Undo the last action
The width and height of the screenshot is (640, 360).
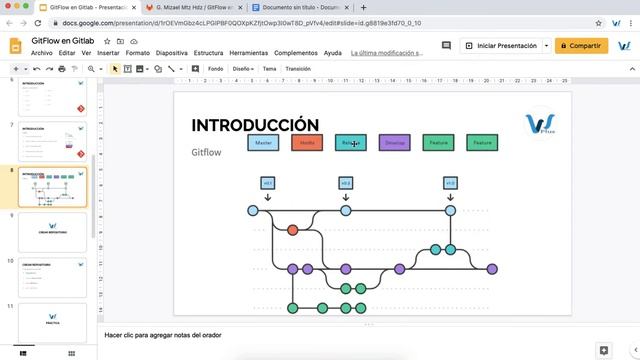[x=37, y=69]
